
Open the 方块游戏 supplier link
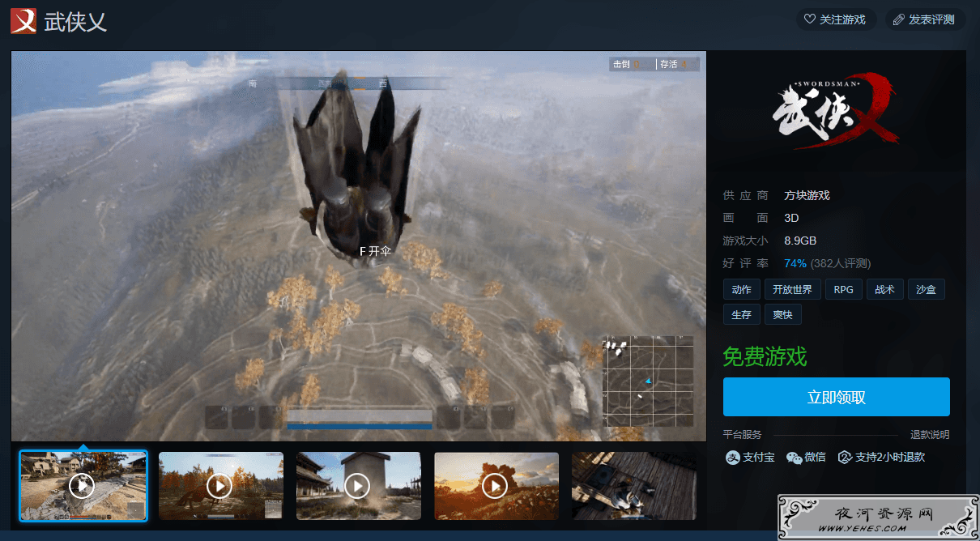[807, 195]
